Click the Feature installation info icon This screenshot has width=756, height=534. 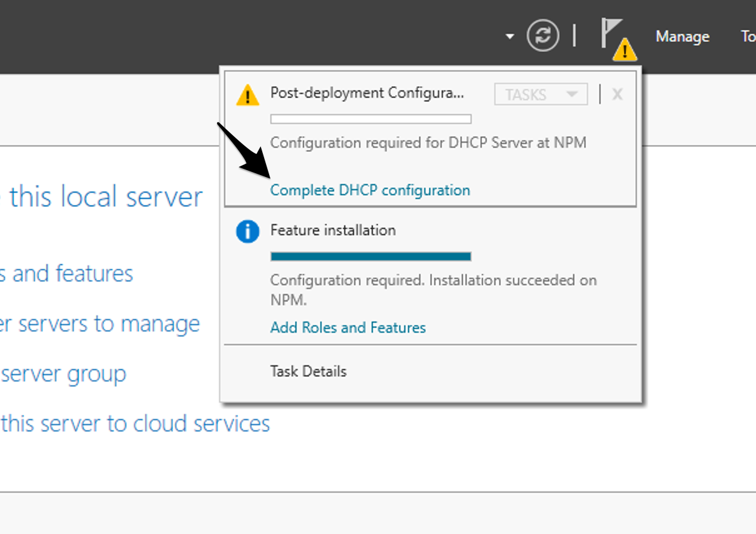tap(248, 231)
